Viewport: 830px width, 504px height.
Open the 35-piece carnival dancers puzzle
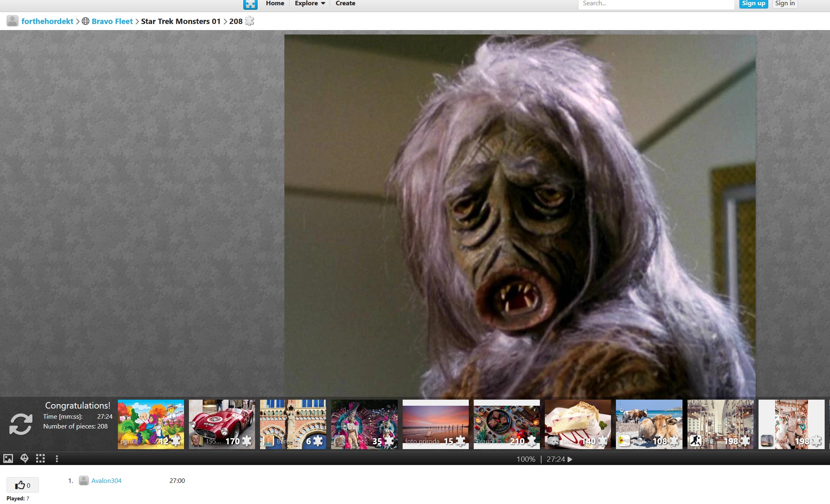[364, 424]
